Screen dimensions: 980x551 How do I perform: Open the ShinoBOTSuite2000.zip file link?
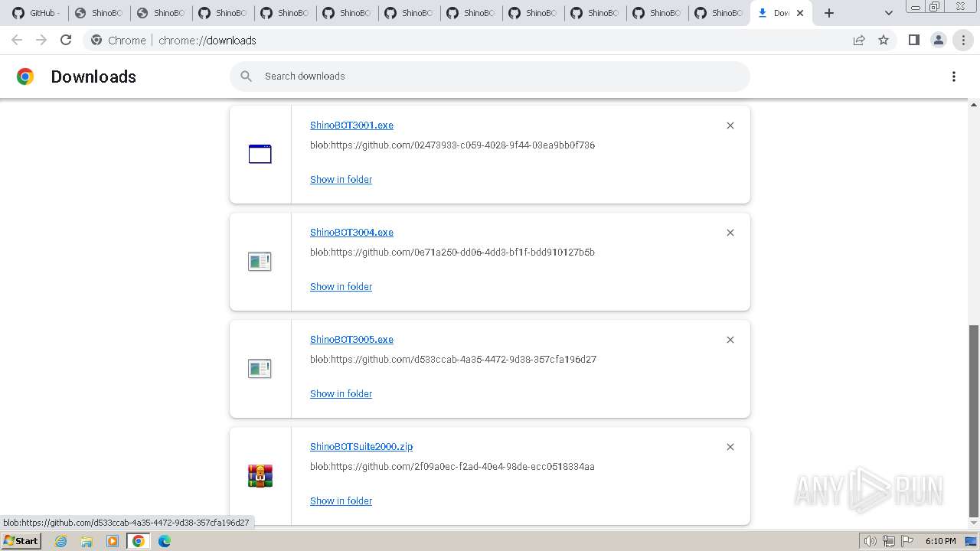pyautogui.click(x=361, y=447)
